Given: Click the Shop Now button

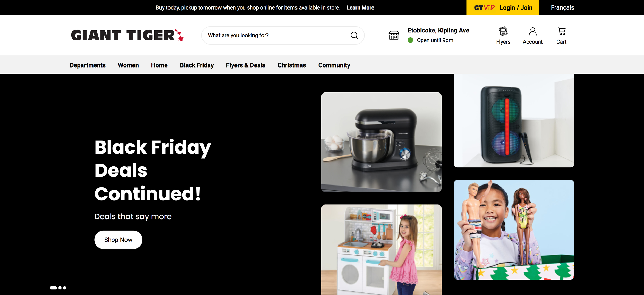Looking at the screenshot, I should coord(118,240).
